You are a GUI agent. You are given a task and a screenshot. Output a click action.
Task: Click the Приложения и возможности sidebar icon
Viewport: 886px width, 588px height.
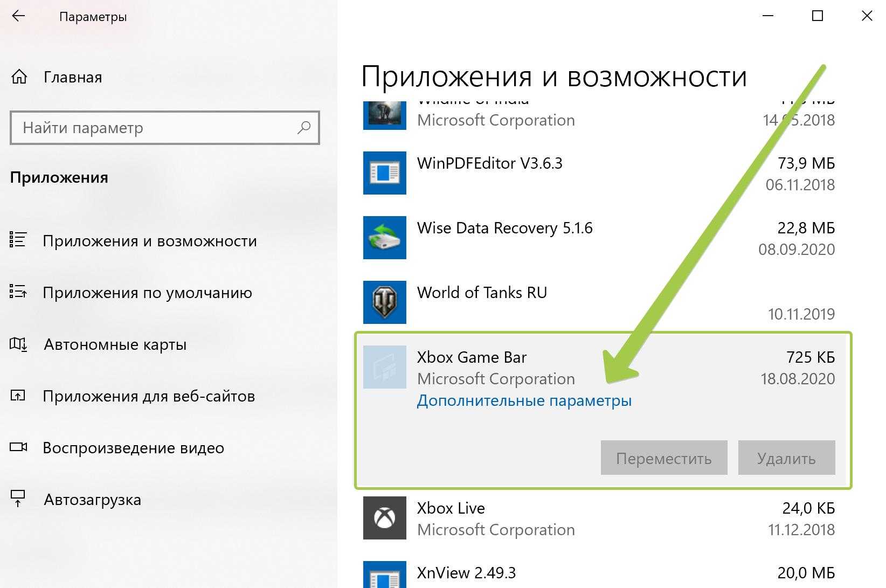pyautogui.click(x=18, y=240)
